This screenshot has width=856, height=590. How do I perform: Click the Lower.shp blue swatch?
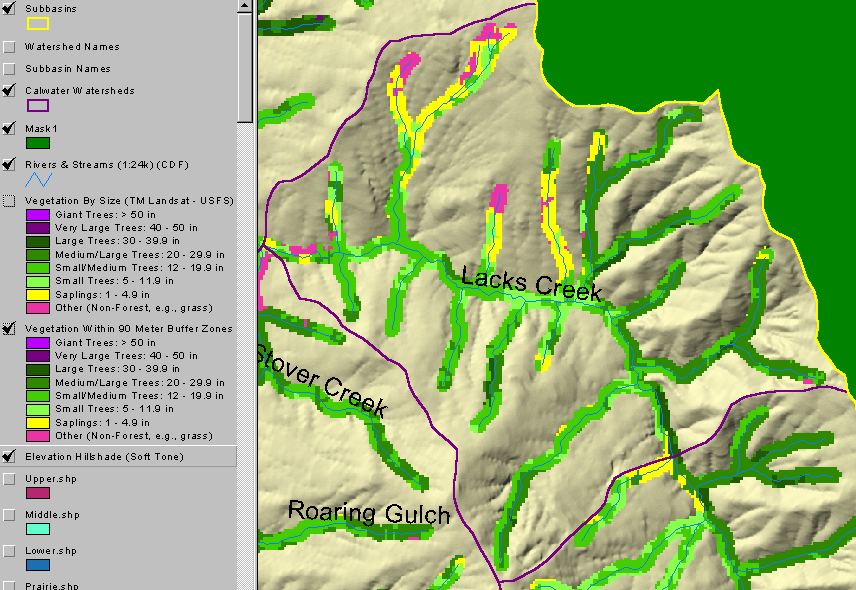38,565
